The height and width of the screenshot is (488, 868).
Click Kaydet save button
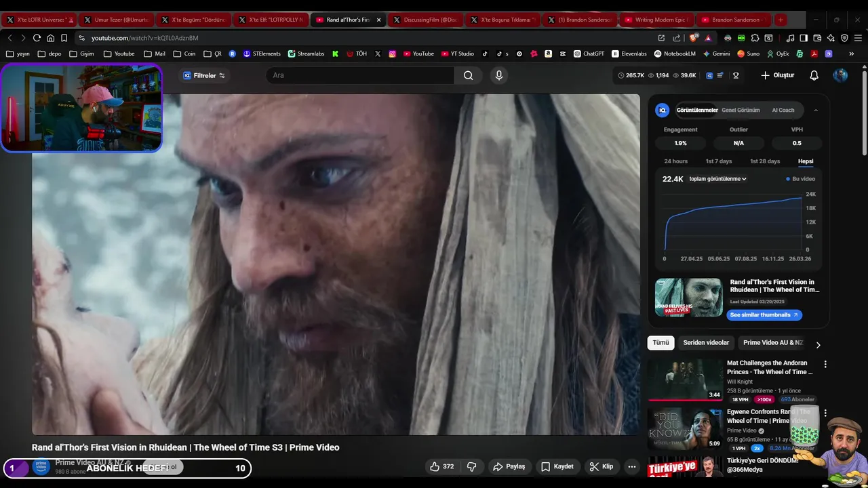[557, 466]
